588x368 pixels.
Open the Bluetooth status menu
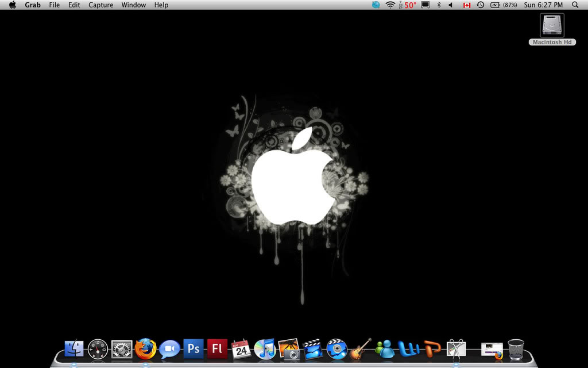point(439,5)
